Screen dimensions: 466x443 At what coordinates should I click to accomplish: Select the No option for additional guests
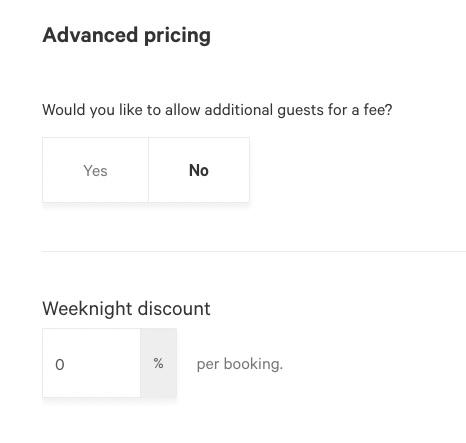click(x=199, y=170)
